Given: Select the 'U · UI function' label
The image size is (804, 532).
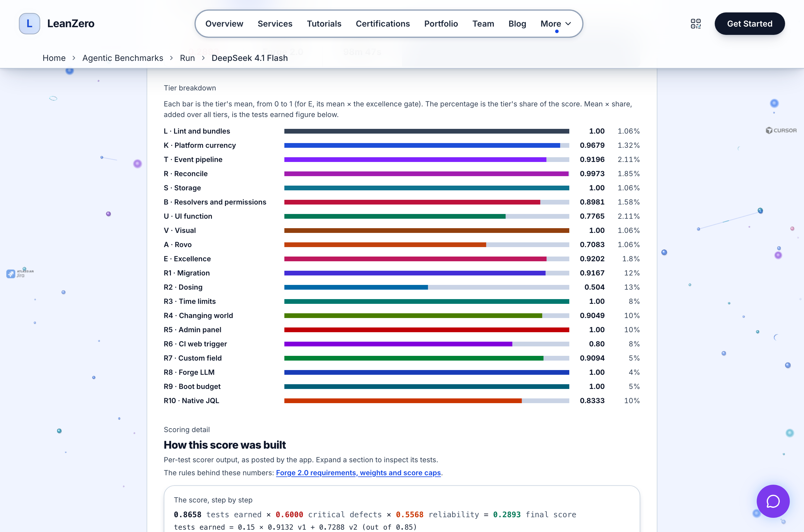Looking at the screenshot, I should (188, 216).
